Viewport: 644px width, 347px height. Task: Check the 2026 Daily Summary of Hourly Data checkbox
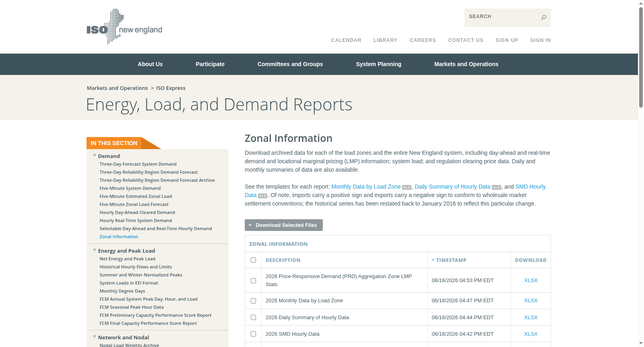tap(253, 318)
